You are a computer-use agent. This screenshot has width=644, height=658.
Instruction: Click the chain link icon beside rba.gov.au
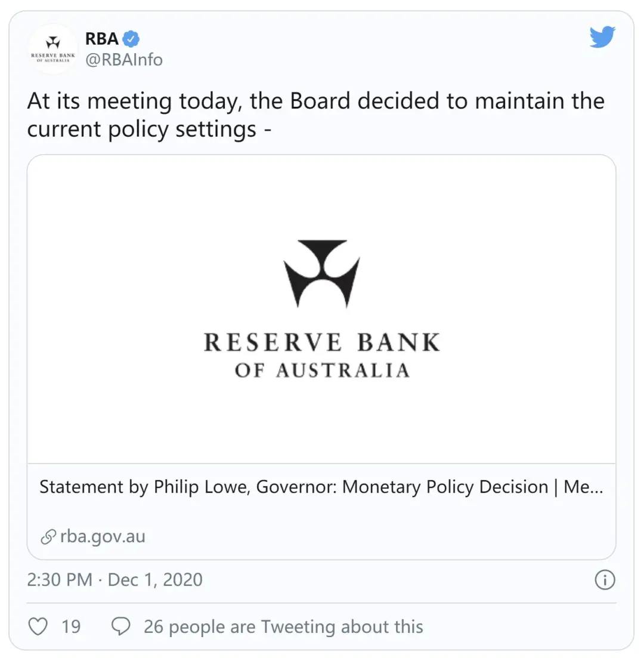(x=48, y=537)
